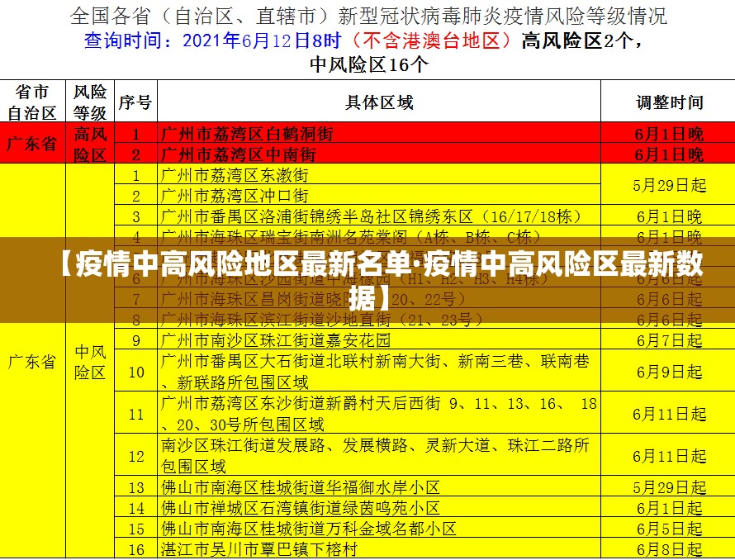Select 6月1日晚 in the 锦绣半岛社区 row
The image size is (735, 560).
pos(669,216)
